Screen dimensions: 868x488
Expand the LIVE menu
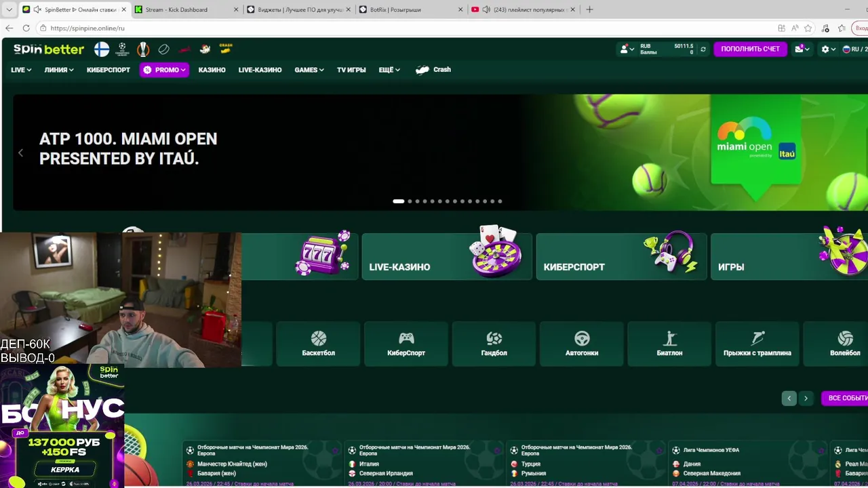[21, 70]
